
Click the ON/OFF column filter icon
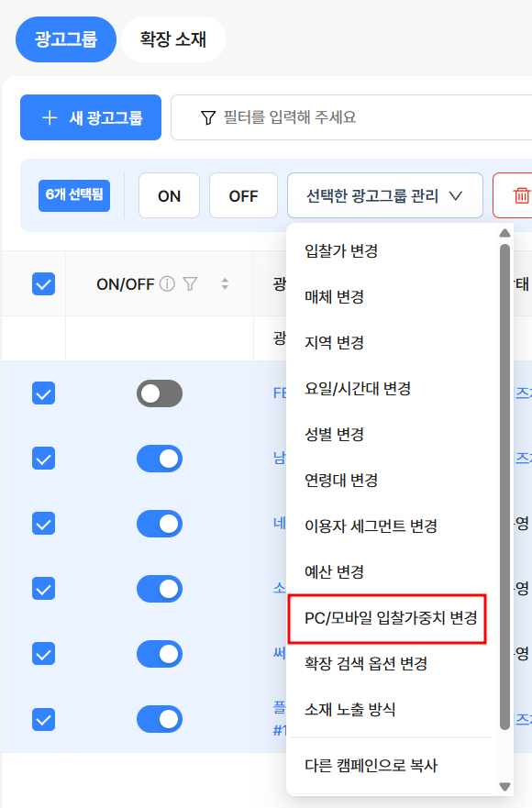[x=190, y=284]
